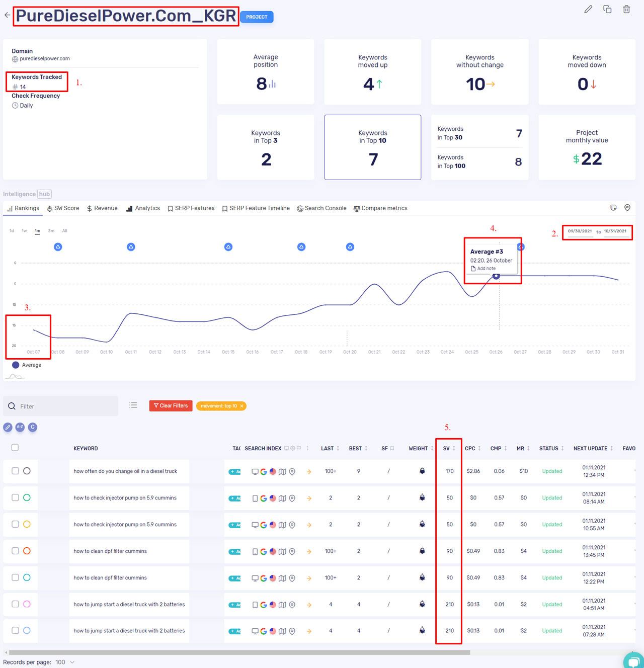
Task: Click the round pencil bulk-edit button under Filter
Action: [8, 427]
